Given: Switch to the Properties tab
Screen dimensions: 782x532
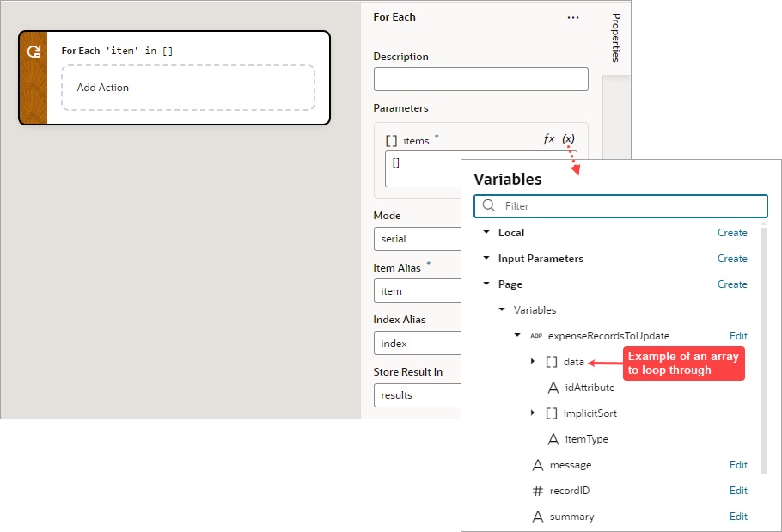Looking at the screenshot, I should [615, 36].
